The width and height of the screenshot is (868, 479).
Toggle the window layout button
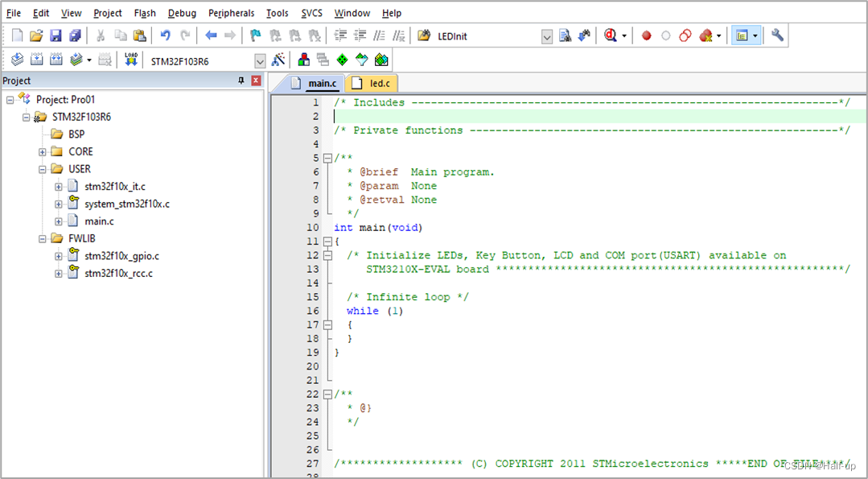[x=741, y=36]
